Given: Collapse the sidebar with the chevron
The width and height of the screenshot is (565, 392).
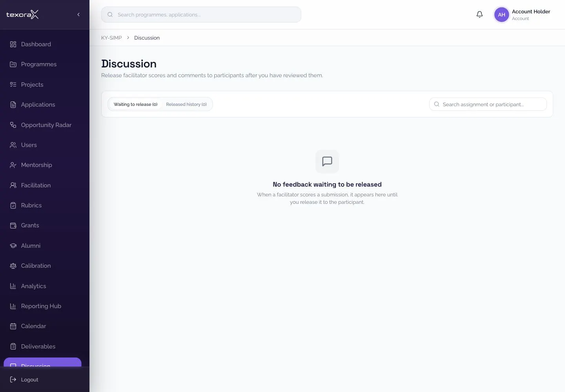Looking at the screenshot, I should [x=78, y=15].
